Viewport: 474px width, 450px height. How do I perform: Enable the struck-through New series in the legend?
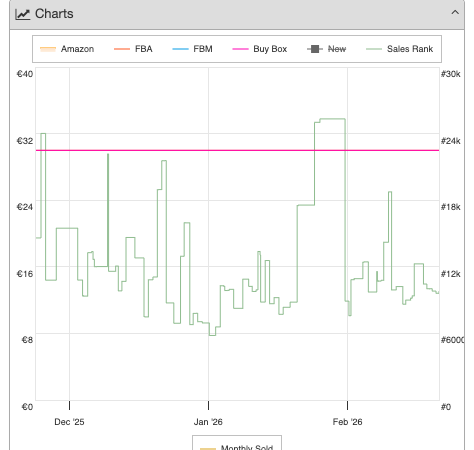(x=326, y=49)
